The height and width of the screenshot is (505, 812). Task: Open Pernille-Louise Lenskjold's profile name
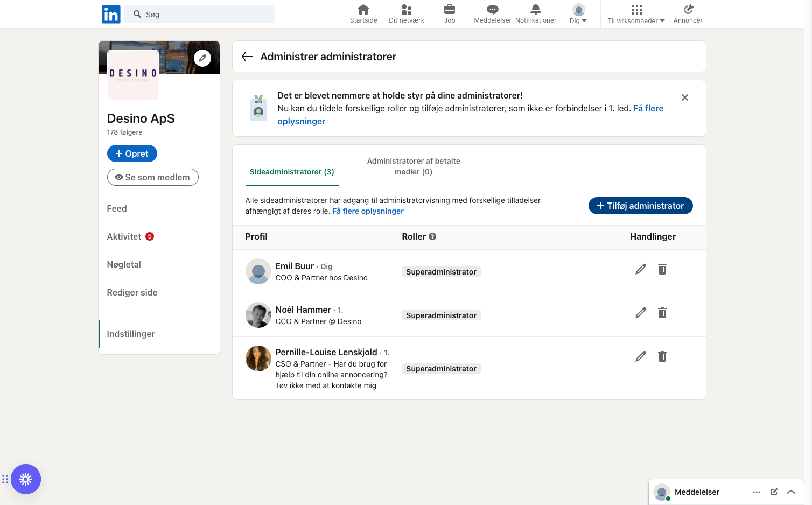326,352
